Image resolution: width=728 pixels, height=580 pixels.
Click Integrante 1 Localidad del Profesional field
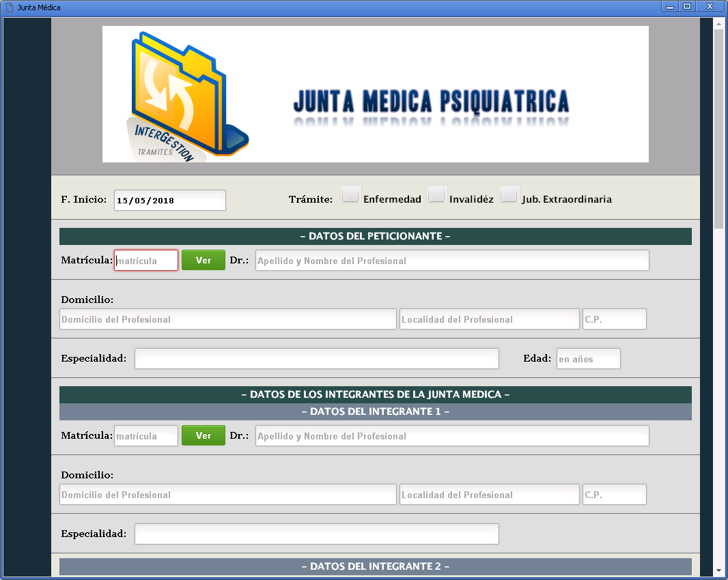pyautogui.click(x=490, y=495)
